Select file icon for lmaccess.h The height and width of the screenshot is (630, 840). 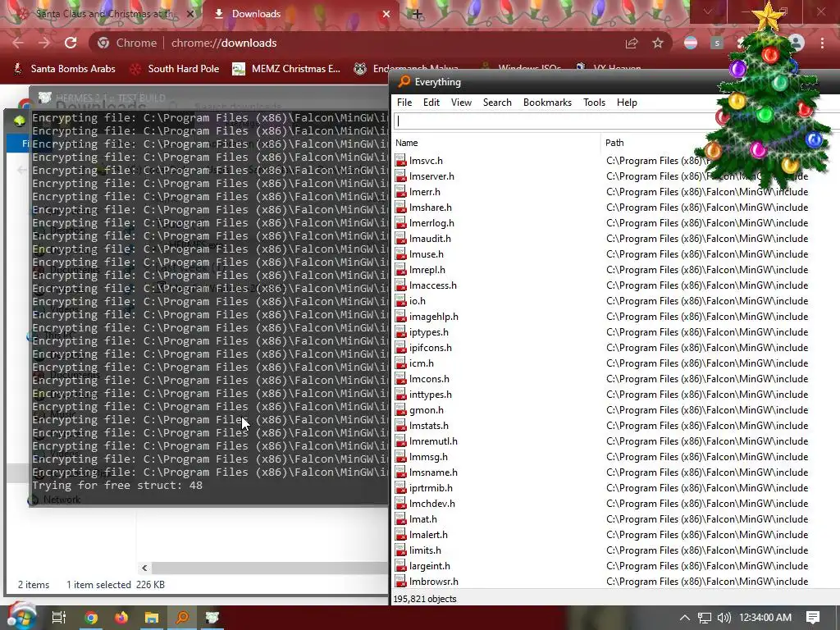(x=400, y=285)
